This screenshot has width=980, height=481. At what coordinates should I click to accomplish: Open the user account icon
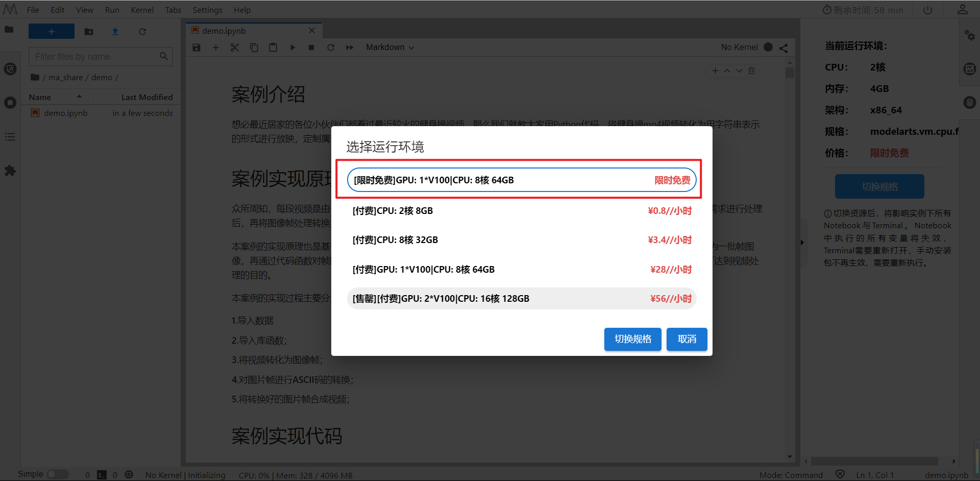click(963, 10)
